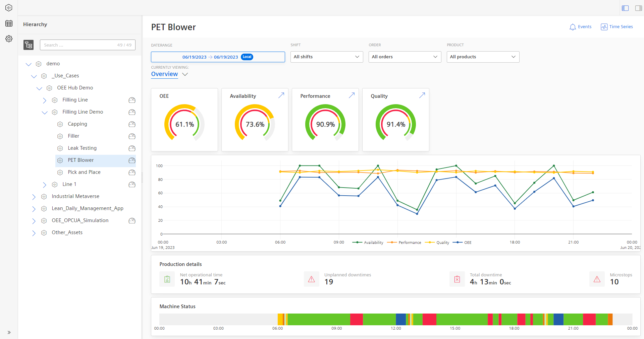This screenshot has width=644, height=339.
Task: Open the settings gear icon
Action: click(x=9, y=39)
